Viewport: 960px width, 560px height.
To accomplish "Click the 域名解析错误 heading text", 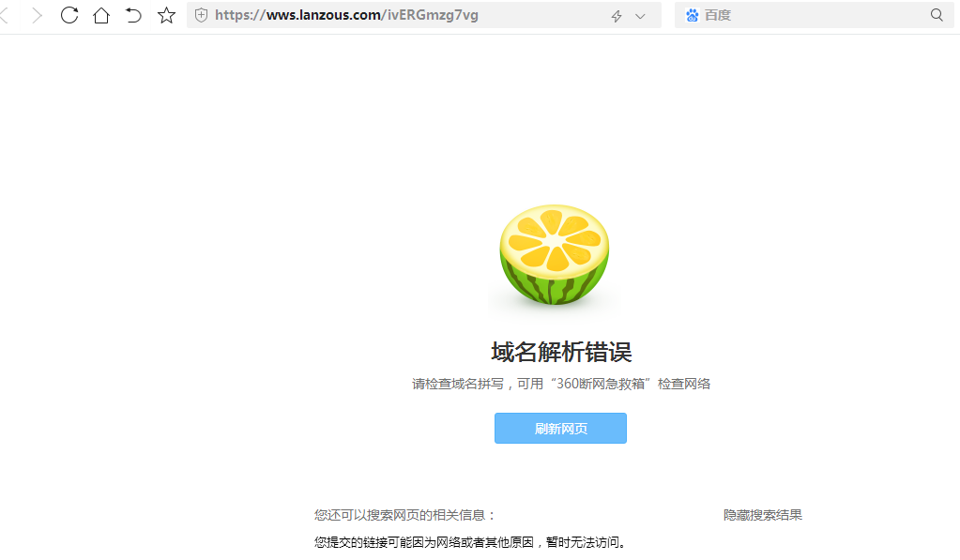I will point(561,352).
